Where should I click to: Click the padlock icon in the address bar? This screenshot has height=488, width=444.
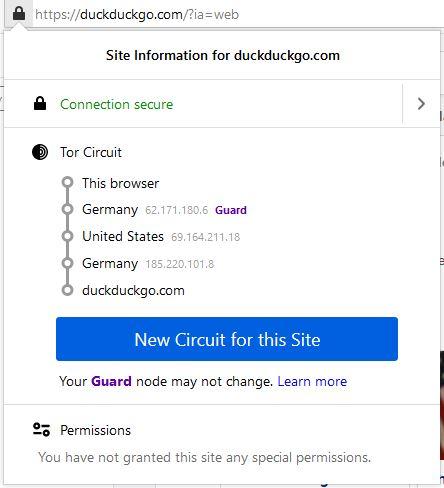19,14
